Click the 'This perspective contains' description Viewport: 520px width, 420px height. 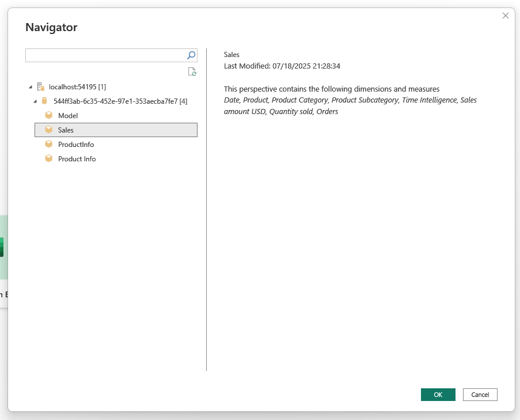(x=332, y=89)
